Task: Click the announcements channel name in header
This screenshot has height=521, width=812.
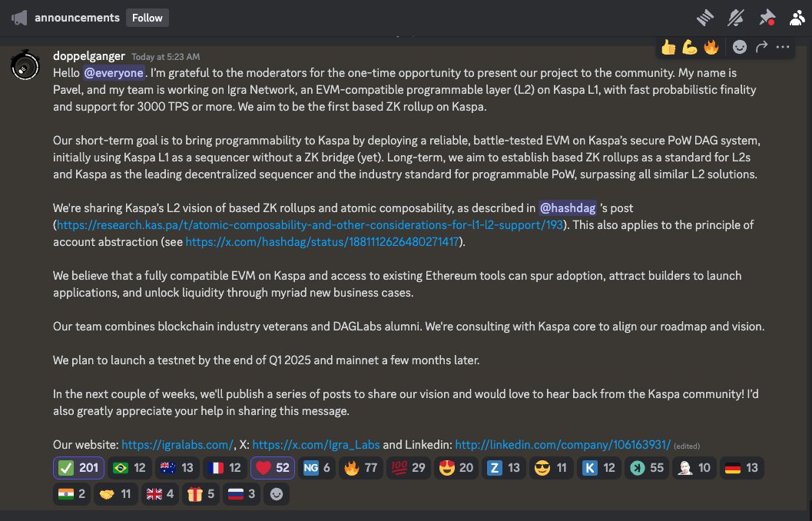Action: [x=77, y=17]
